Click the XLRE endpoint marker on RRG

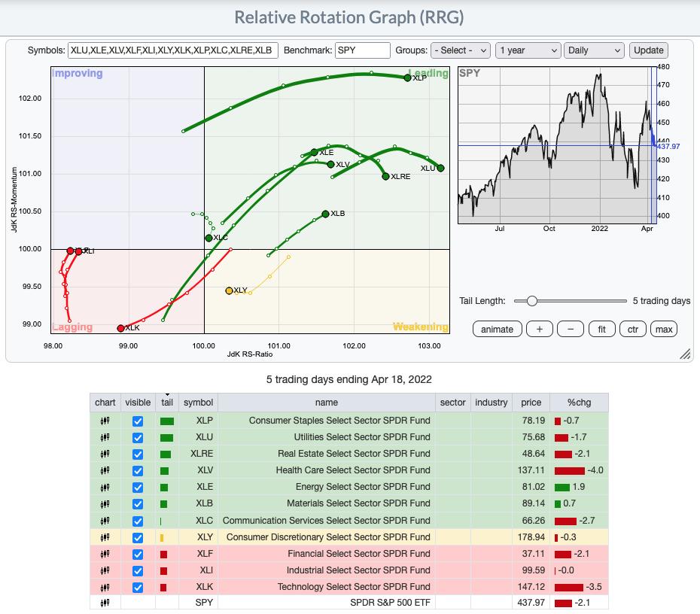click(x=385, y=176)
